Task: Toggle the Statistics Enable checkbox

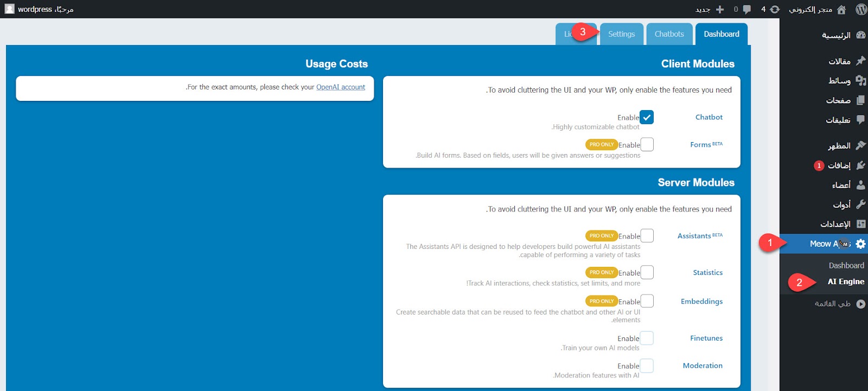Action: click(647, 272)
